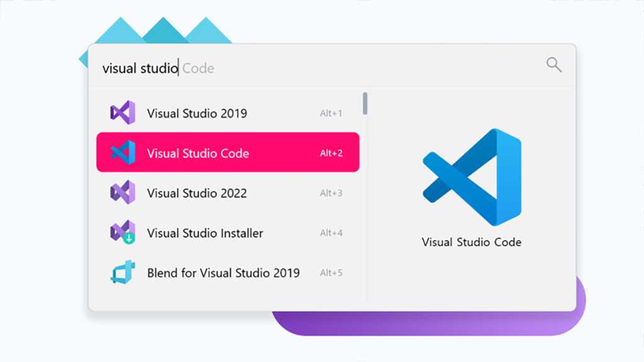The width and height of the screenshot is (644, 362).
Task: Click the Visual Studio 2019 purple icon
Action: click(x=123, y=112)
